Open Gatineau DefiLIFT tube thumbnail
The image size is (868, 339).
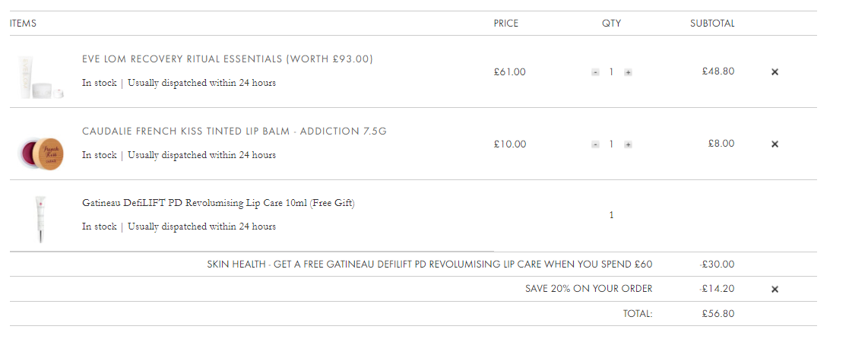click(x=40, y=220)
